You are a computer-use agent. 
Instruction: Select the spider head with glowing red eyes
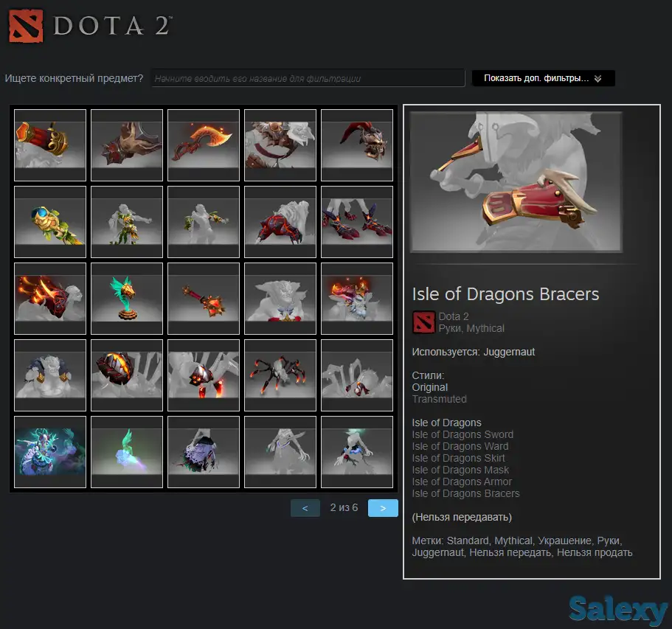tap(204, 375)
